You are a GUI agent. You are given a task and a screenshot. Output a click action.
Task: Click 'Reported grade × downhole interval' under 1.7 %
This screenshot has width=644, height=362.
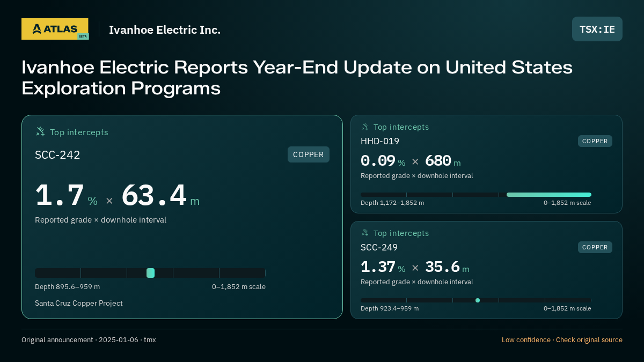100,220
